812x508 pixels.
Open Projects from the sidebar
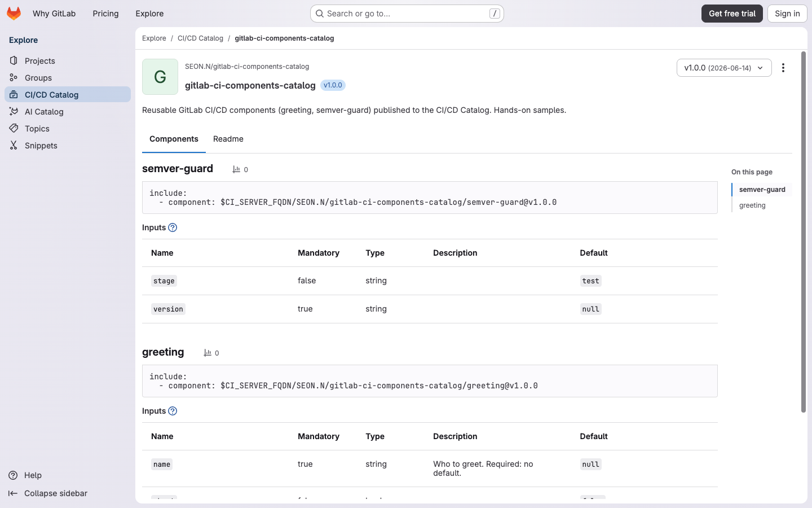click(68, 61)
